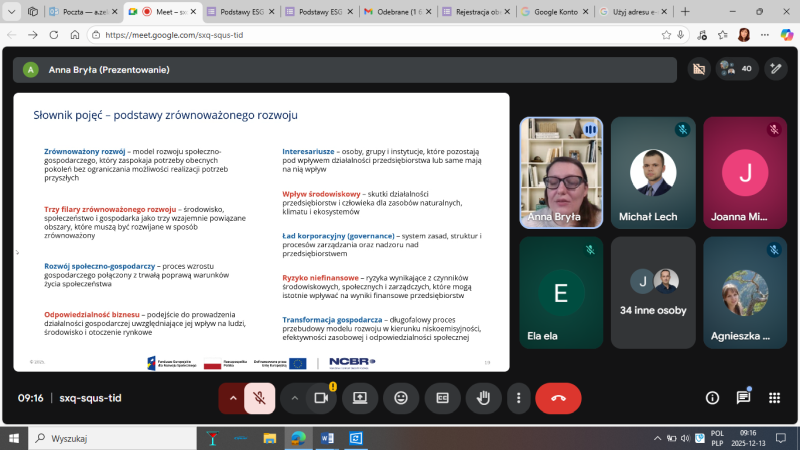Screen dimensions: 800x450
Task: Expand video settings arrow beside camera
Action: [295, 398]
